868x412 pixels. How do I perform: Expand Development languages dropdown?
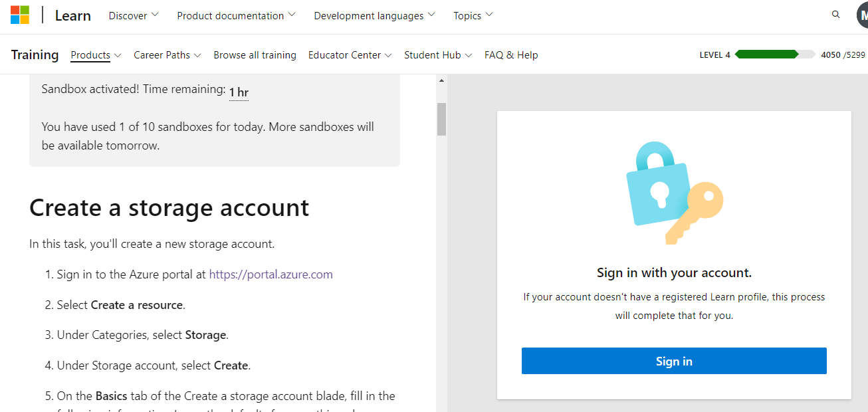click(375, 15)
